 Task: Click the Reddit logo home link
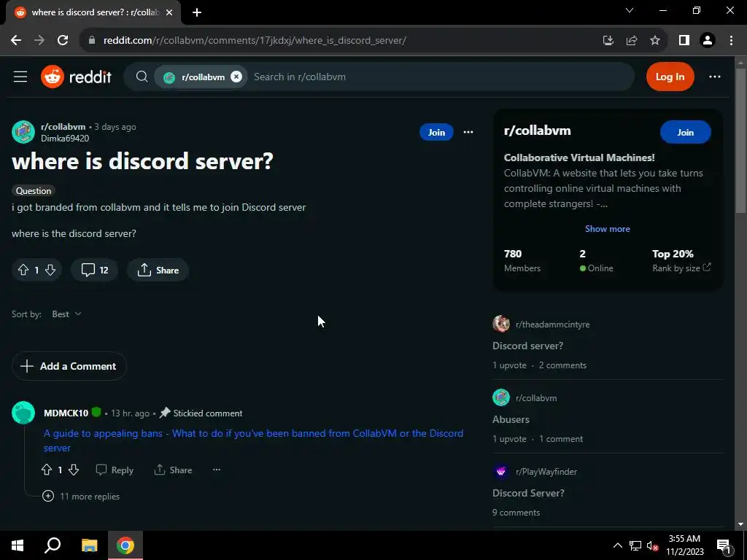(x=76, y=77)
